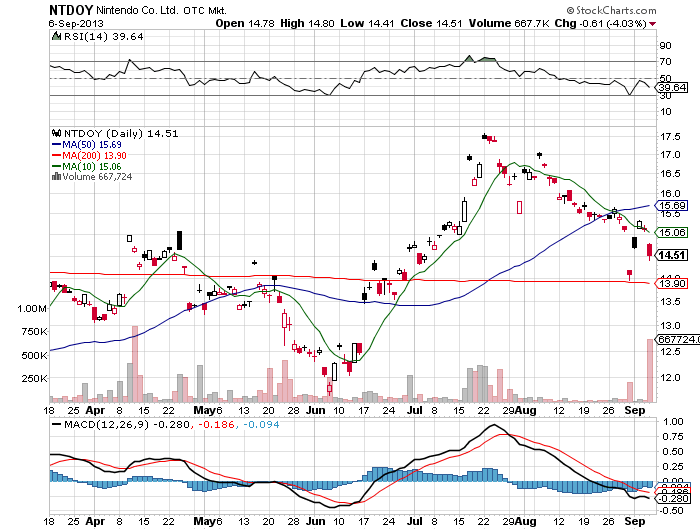The width and height of the screenshot is (700, 530).
Task: Click the 'MA(10) 15.06' legend text
Action: coord(92,167)
